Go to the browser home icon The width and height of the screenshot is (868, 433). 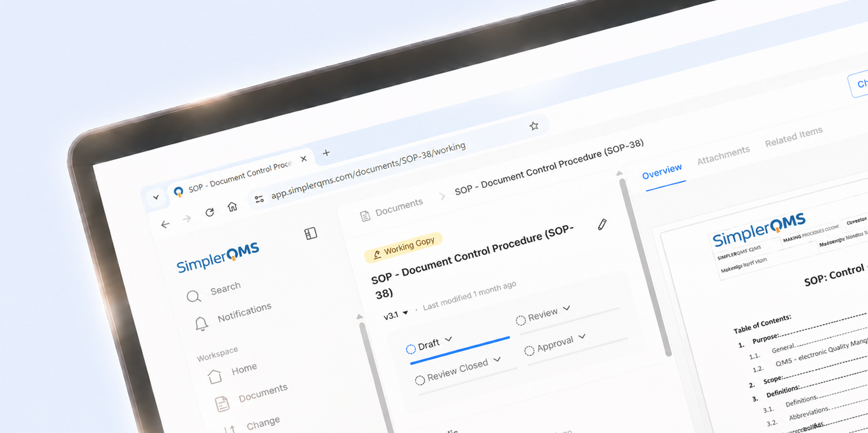[x=232, y=206]
